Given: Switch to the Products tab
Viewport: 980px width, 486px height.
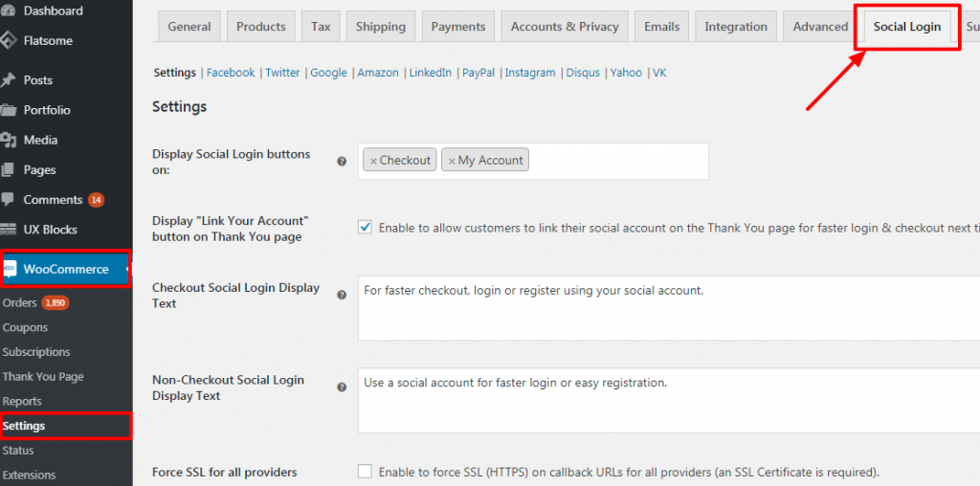Looking at the screenshot, I should (260, 26).
